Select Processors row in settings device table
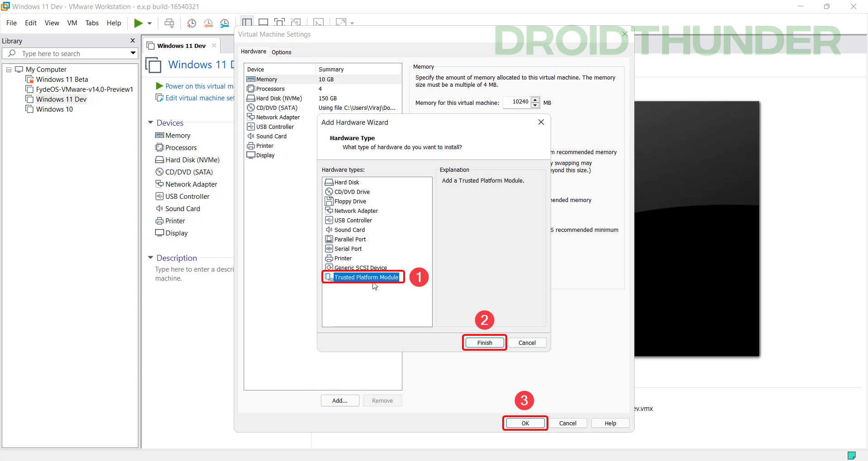Image resolution: width=868 pixels, height=461 pixels. [x=323, y=89]
